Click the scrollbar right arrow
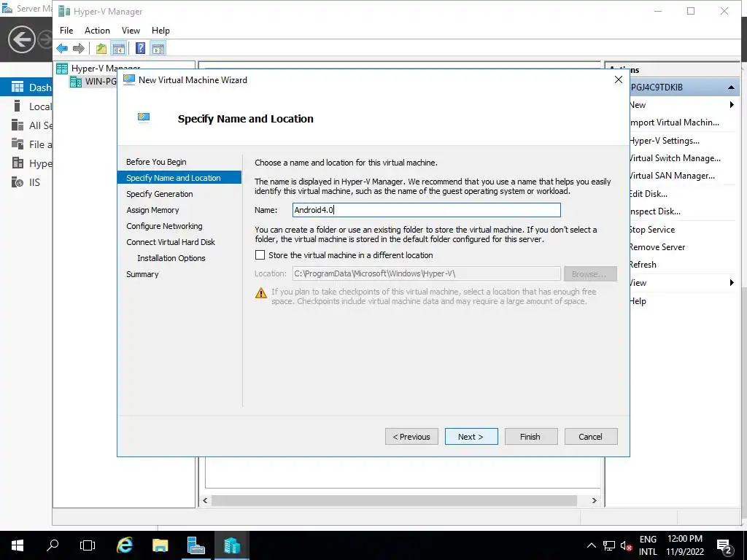747x560 pixels. (594, 500)
